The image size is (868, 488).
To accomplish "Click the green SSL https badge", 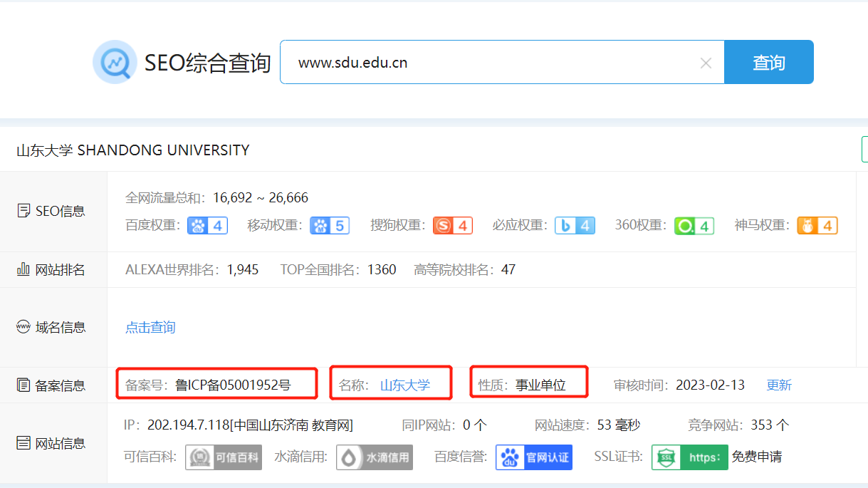I will click(x=689, y=457).
